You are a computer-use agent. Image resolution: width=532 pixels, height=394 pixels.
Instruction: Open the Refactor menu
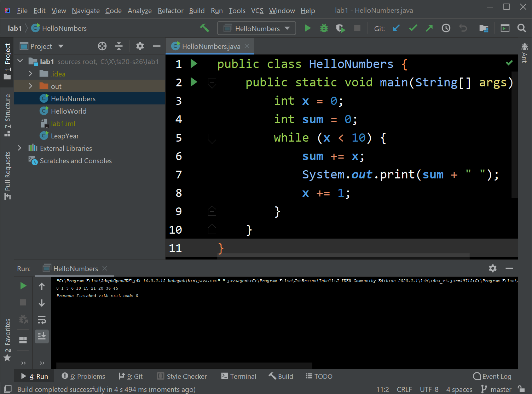click(170, 11)
